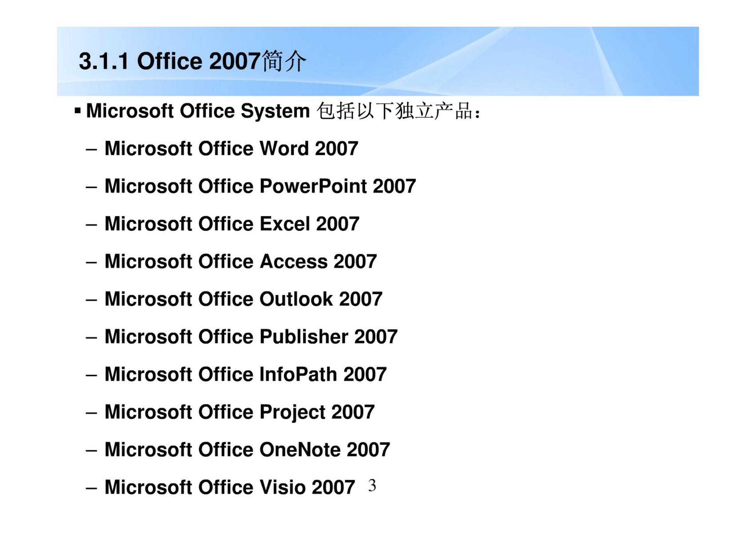Click the Chinese text "包括以下独立产品"
Image resolution: width=756 pixels, height=535 pixels.
[x=395, y=111]
